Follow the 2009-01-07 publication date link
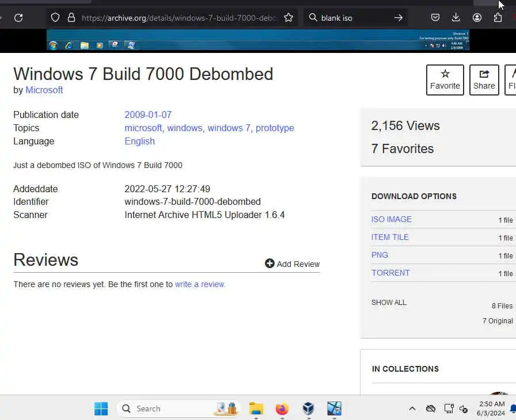The image size is (516, 420). pyautogui.click(x=148, y=114)
